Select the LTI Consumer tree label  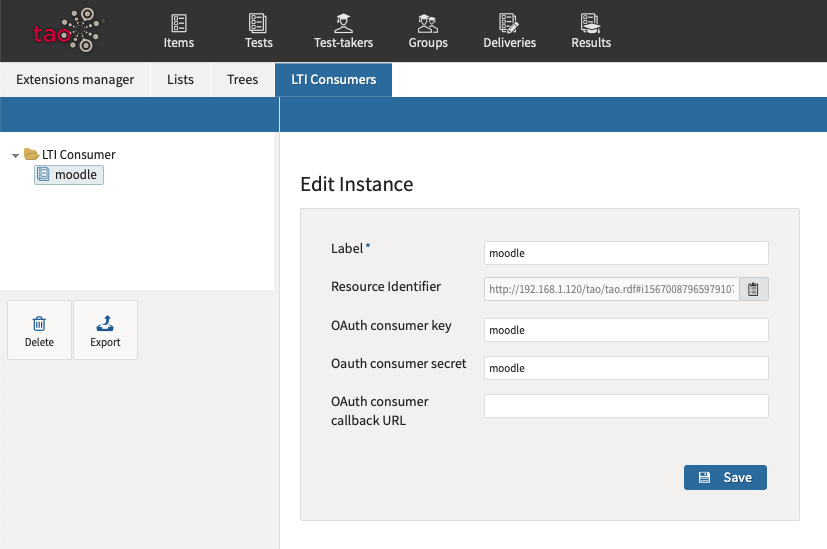click(x=79, y=155)
